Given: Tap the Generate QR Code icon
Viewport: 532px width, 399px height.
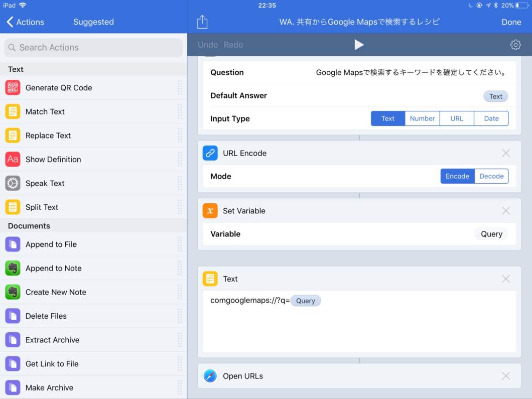Looking at the screenshot, I should (x=13, y=87).
